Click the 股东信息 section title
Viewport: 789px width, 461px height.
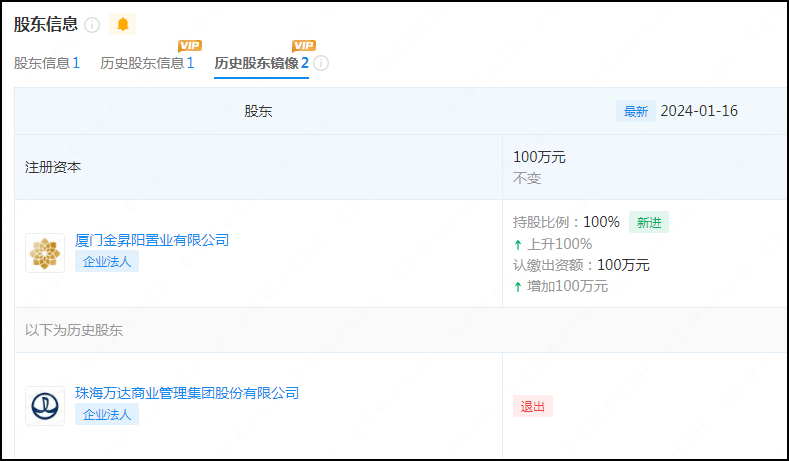[46, 24]
